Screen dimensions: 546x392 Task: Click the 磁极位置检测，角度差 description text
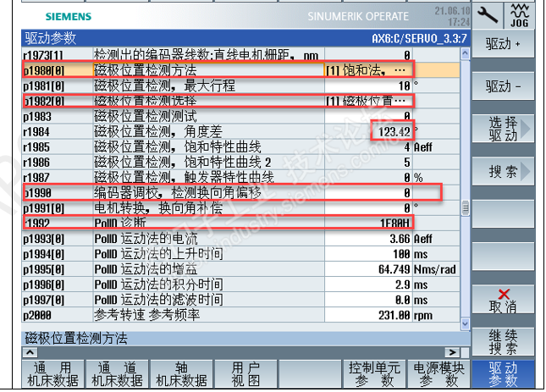[158, 131]
